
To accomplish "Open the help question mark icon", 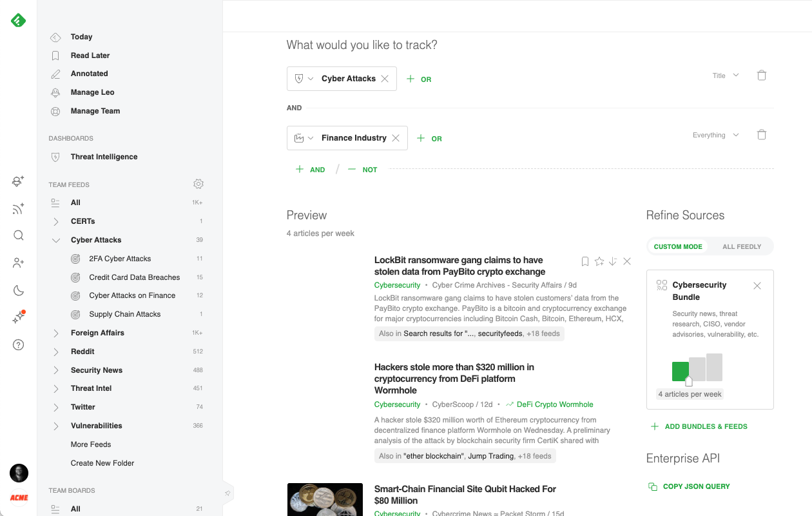I will pyautogui.click(x=18, y=345).
